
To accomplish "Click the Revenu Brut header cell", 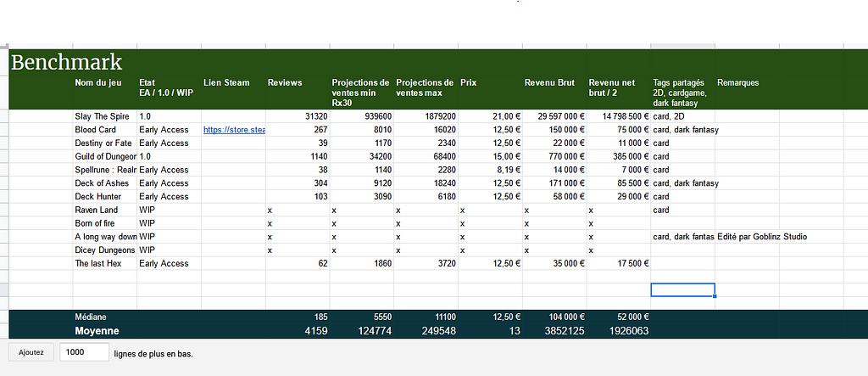I will [x=554, y=92].
